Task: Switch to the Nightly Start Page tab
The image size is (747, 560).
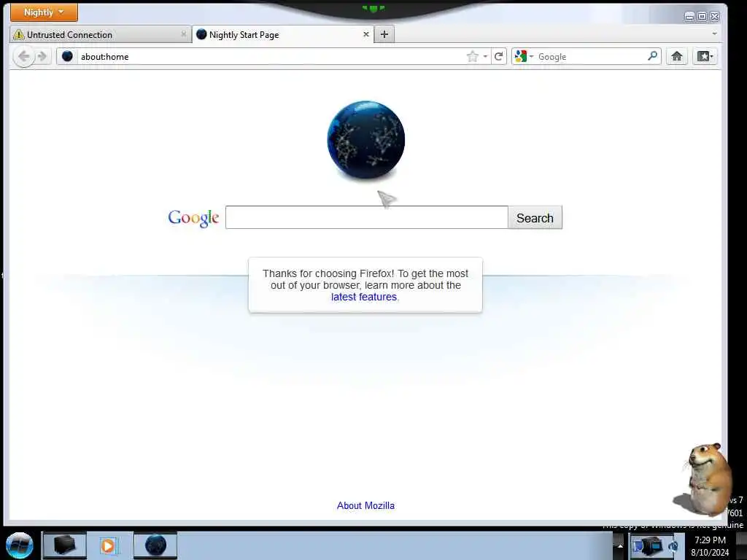Action: pos(283,34)
